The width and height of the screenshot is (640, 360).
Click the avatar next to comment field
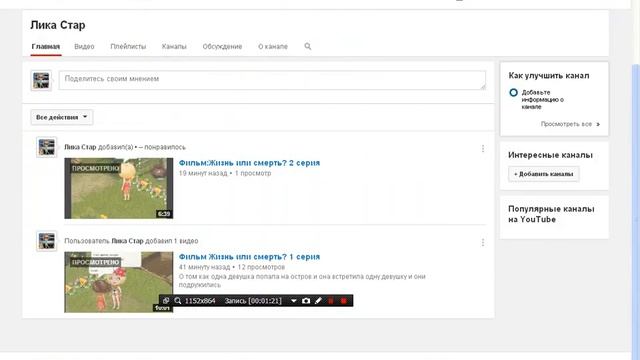click(41, 80)
